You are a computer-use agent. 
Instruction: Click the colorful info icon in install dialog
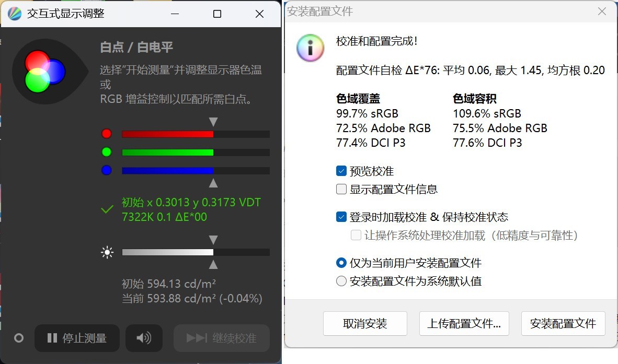click(x=310, y=47)
